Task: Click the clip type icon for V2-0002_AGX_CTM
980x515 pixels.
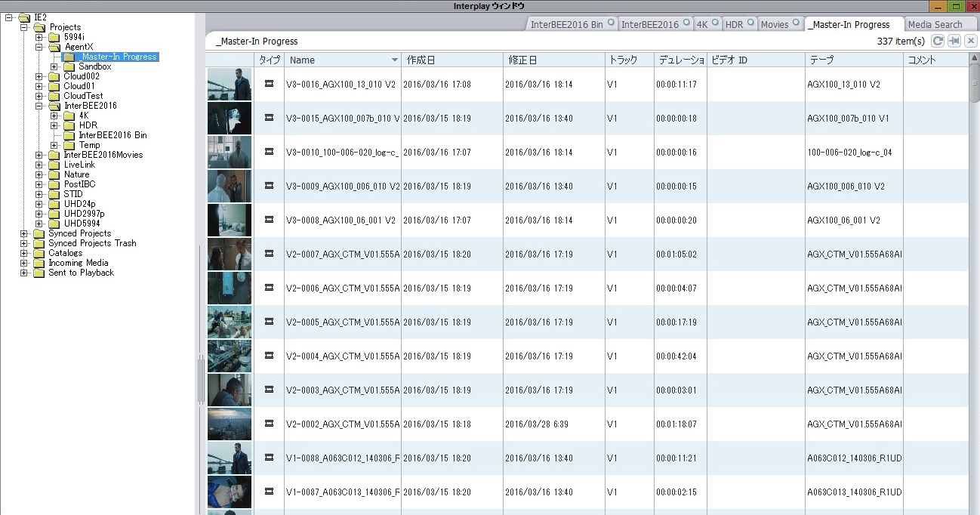Action: pyautogui.click(x=269, y=424)
